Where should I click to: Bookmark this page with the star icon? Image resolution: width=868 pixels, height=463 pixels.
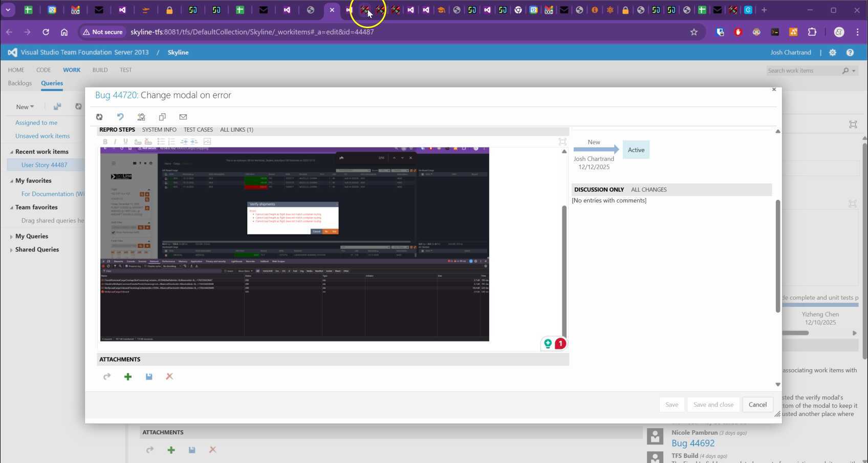tap(694, 32)
